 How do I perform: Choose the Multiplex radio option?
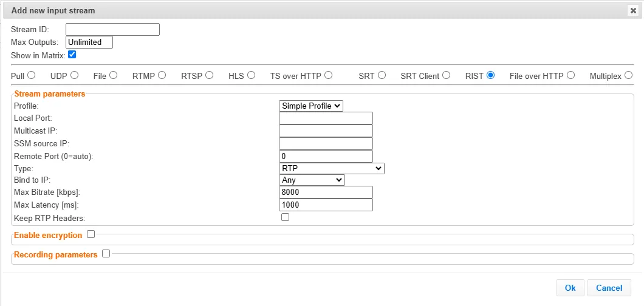(628, 75)
